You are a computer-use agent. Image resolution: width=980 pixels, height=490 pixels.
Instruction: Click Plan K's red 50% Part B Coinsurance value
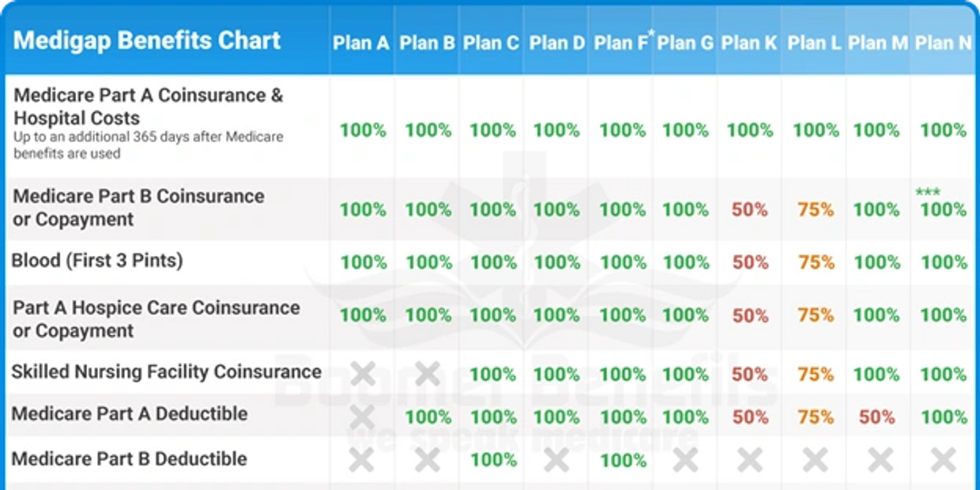point(749,209)
